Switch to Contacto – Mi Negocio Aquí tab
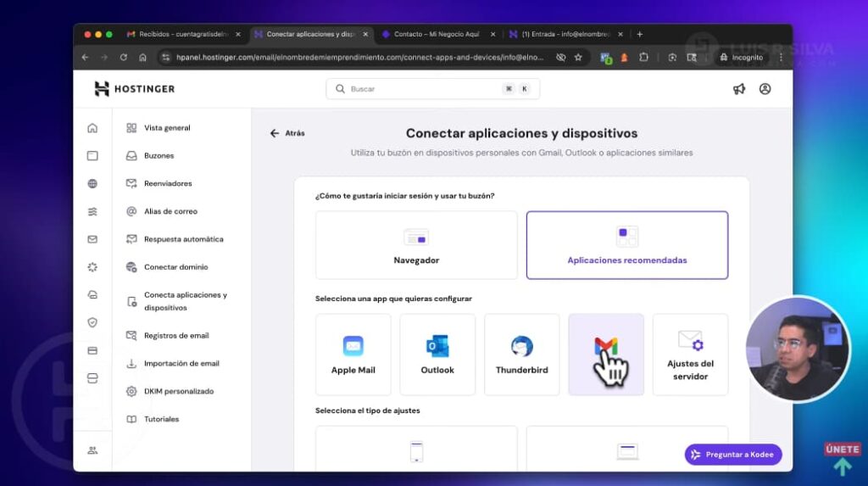Screen dimensions: 868x486 coord(437,35)
